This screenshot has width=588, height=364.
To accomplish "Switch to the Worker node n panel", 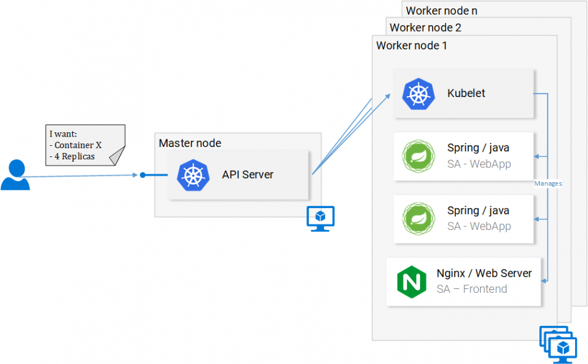I will tap(441, 10).
